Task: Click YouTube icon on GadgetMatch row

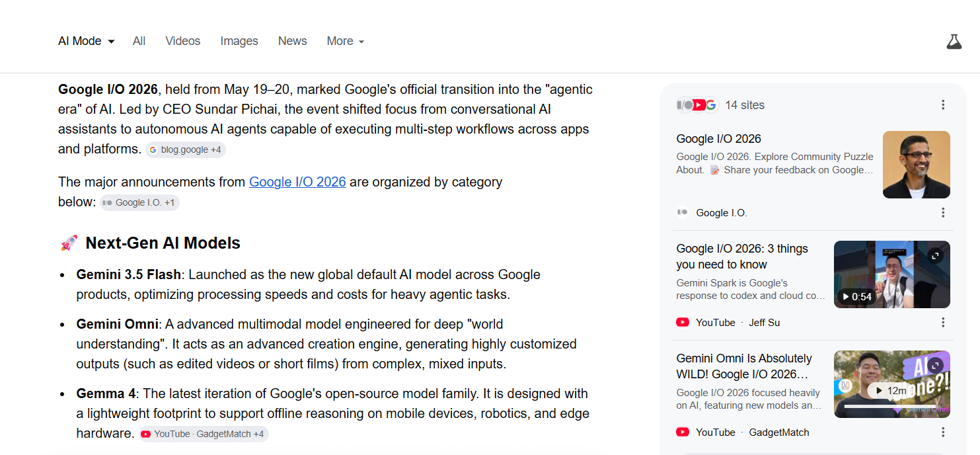Action: point(683,433)
